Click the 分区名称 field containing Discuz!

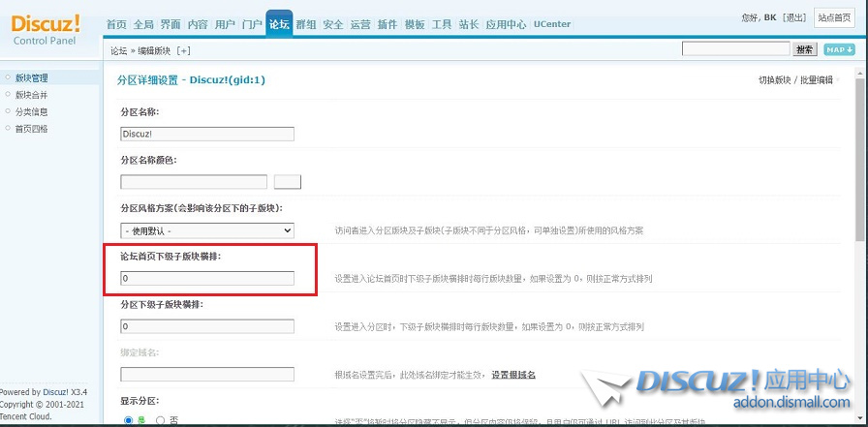pos(207,134)
